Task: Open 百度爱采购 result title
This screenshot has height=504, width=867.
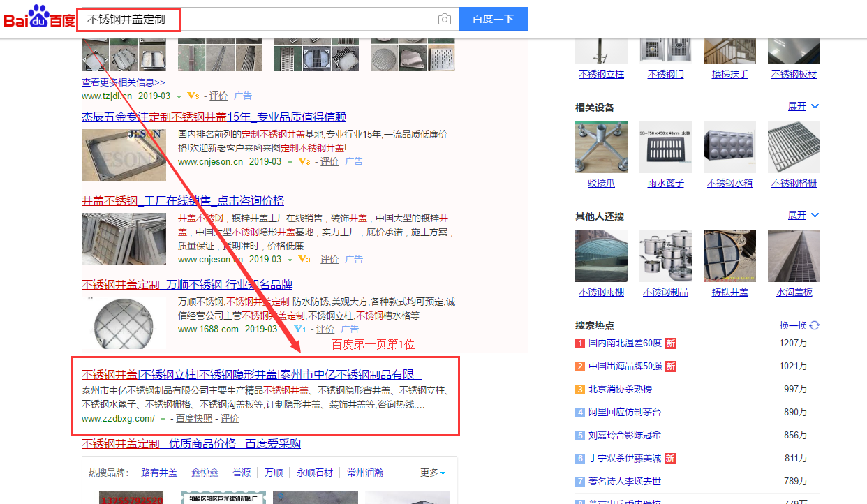Action: pyautogui.click(x=191, y=443)
